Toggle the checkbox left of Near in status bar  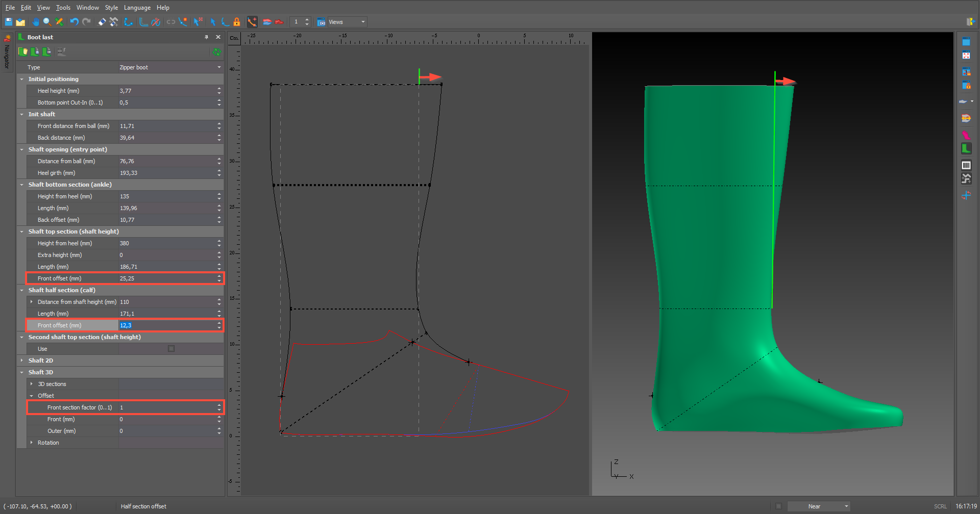click(x=778, y=506)
